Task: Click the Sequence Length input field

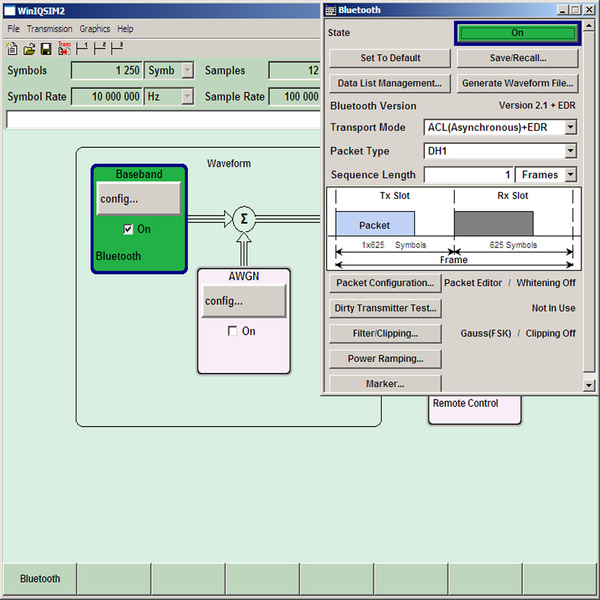Action: click(469, 175)
